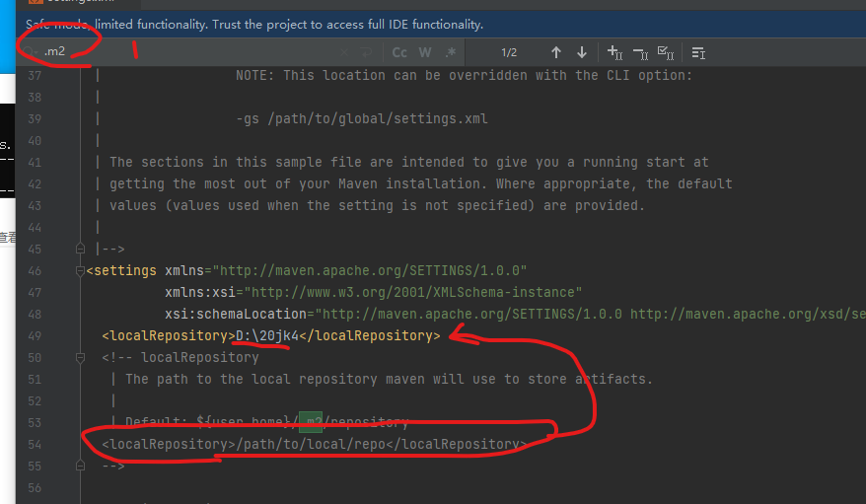Jump to previous occurrence with up arrow
This screenshot has width=866, height=504.
(x=556, y=52)
